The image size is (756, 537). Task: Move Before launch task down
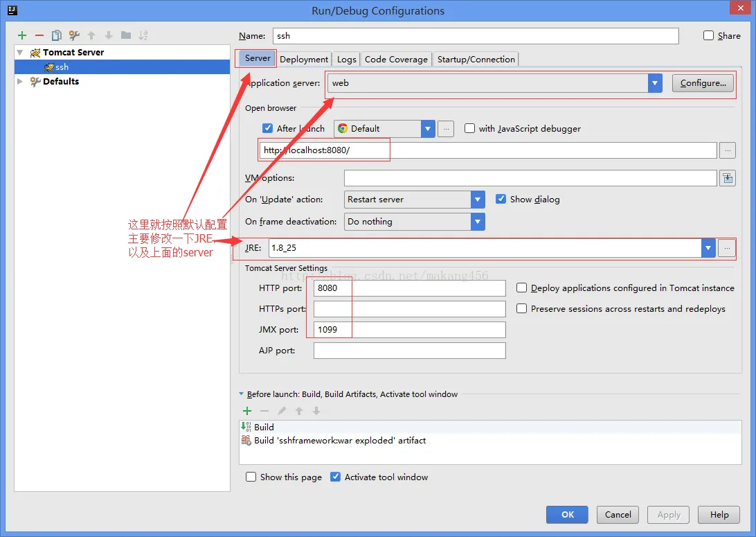(x=316, y=411)
